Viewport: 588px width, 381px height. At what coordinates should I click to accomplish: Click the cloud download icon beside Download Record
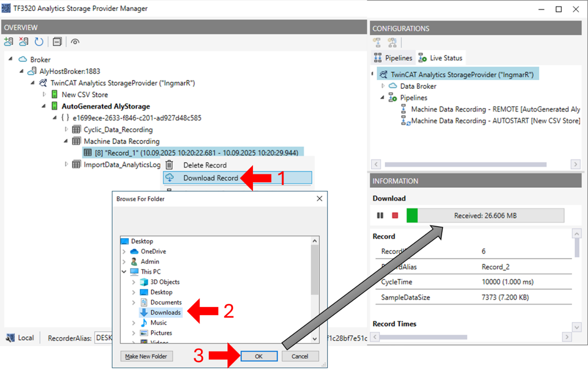pos(170,178)
